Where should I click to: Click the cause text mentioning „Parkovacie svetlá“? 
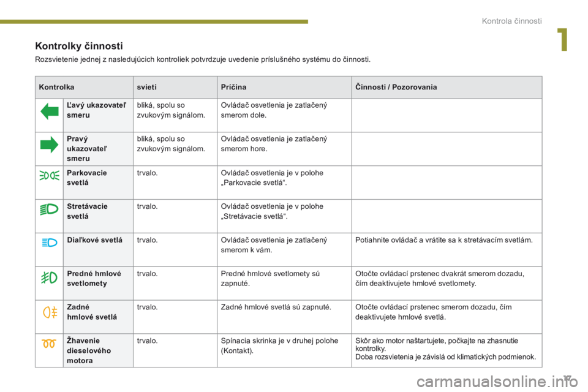point(272,178)
